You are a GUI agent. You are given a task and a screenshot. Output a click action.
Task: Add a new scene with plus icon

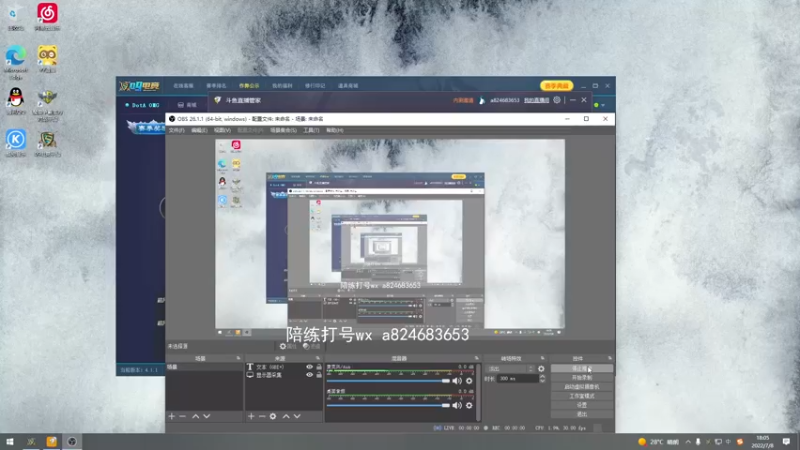171,416
